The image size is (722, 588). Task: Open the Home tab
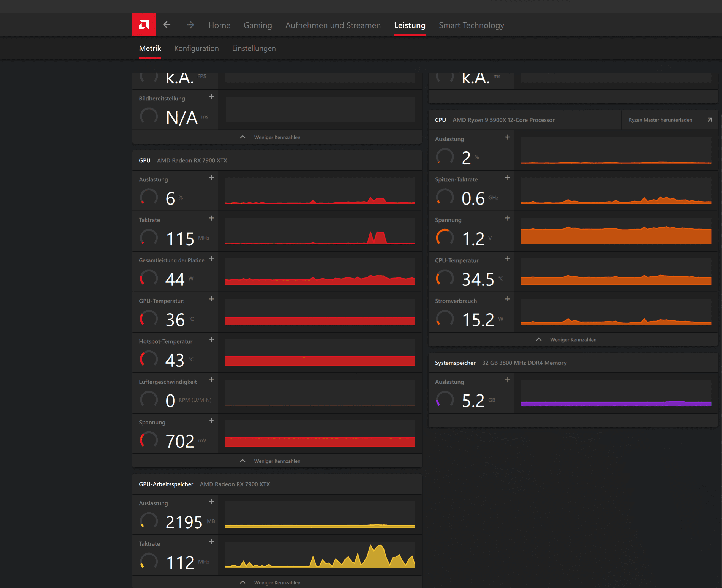pyautogui.click(x=219, y=25)
